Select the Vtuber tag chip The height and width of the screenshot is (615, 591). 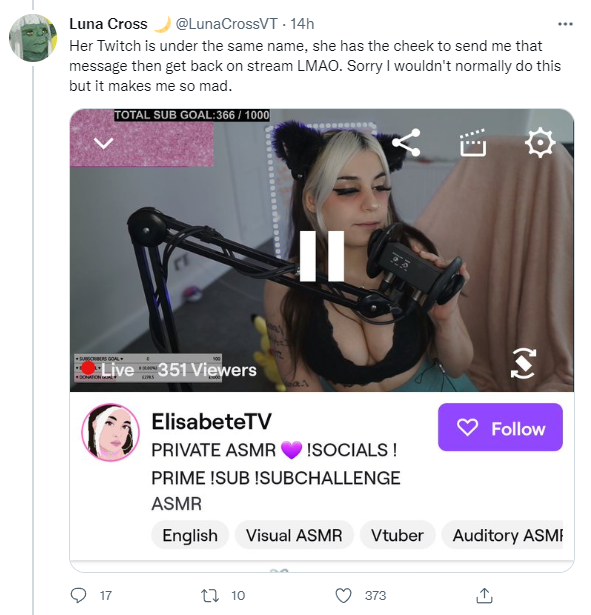(x=397, y=535)
